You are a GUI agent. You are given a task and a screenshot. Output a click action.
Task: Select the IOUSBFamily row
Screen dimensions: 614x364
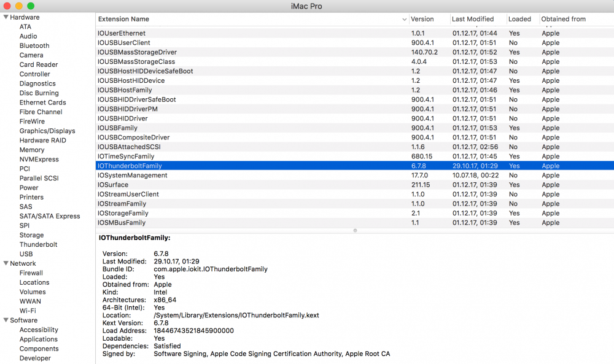[355, 128]
